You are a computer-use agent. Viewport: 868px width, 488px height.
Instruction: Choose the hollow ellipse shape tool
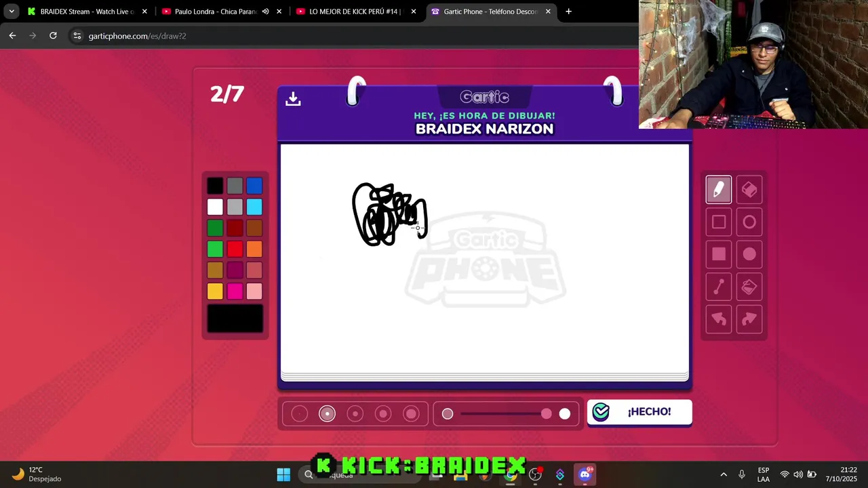pos(749,222)
